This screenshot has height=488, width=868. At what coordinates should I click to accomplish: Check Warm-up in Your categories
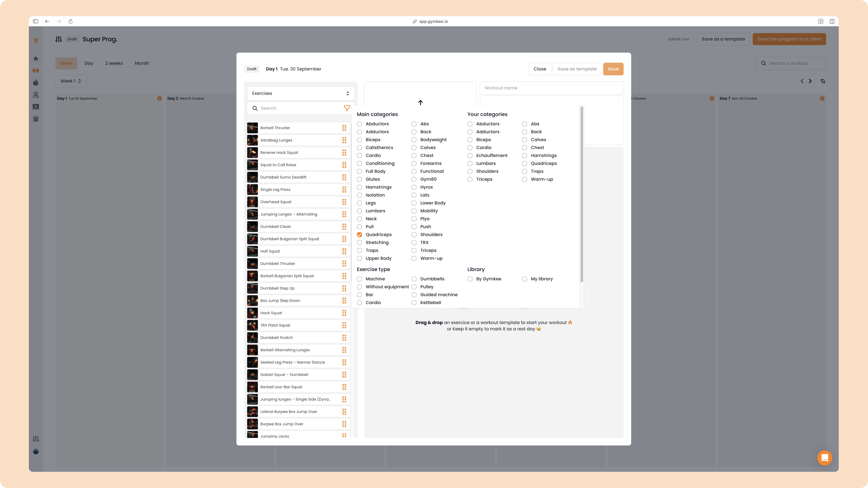[x=525, y=179]
